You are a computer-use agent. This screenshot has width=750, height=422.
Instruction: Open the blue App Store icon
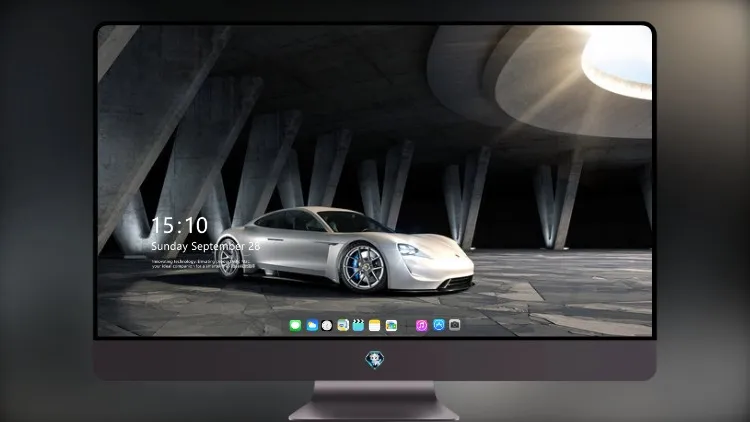439,325
